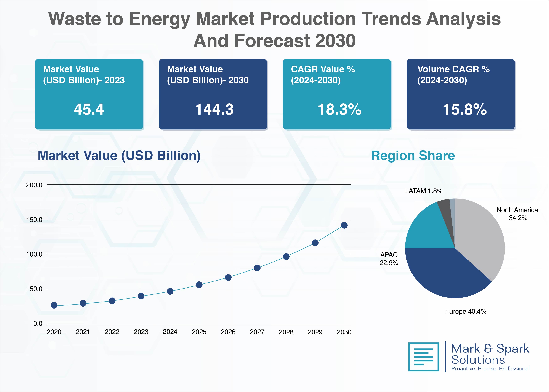549x392 pixels.
Task: Click the 'Proactive. Precise. Professional' tagline
Action: [x=490, y=369]
